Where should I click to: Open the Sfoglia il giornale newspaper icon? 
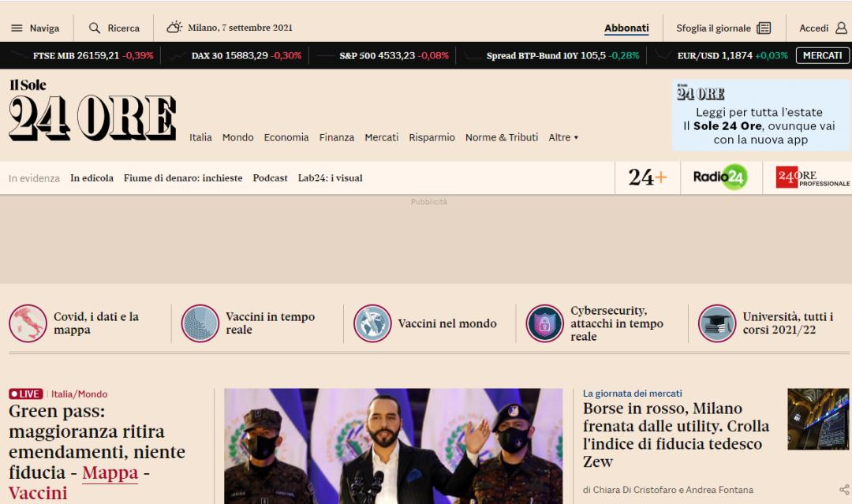764,28
